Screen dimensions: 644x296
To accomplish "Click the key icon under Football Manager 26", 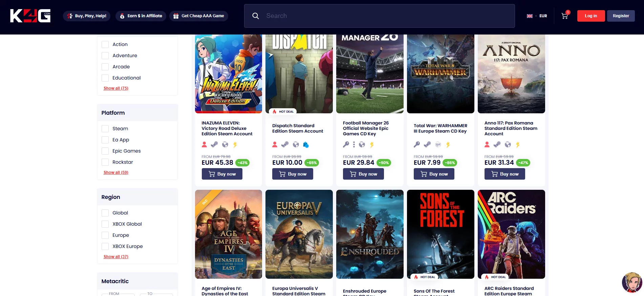I will [x=346, y=145].
